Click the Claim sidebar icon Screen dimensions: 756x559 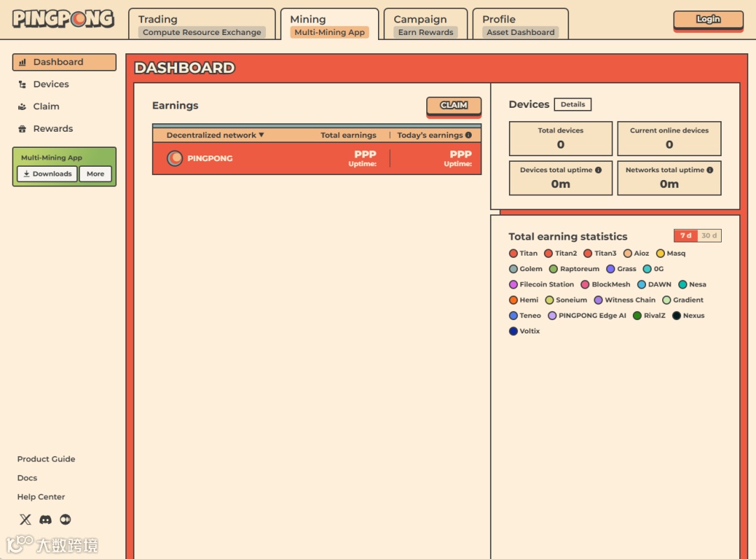(x=22, y=106)
